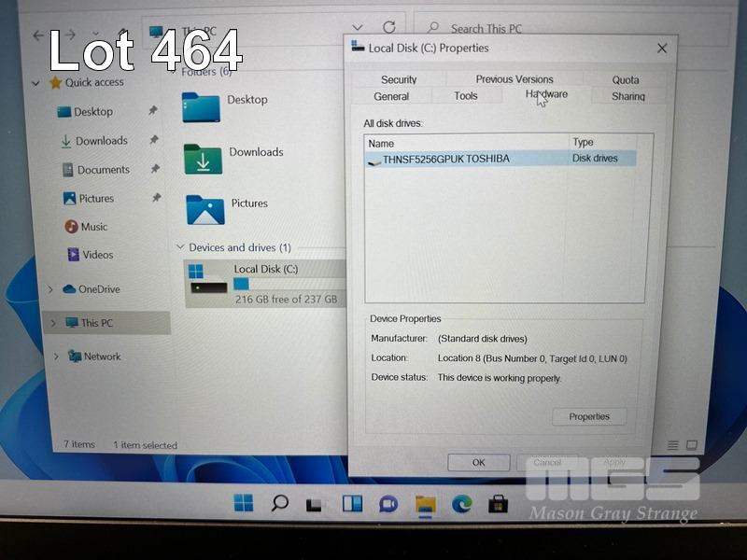The image size is (747, 560).
Task: Open the Widgets icon on taskbar
Action: pos(352,504)
